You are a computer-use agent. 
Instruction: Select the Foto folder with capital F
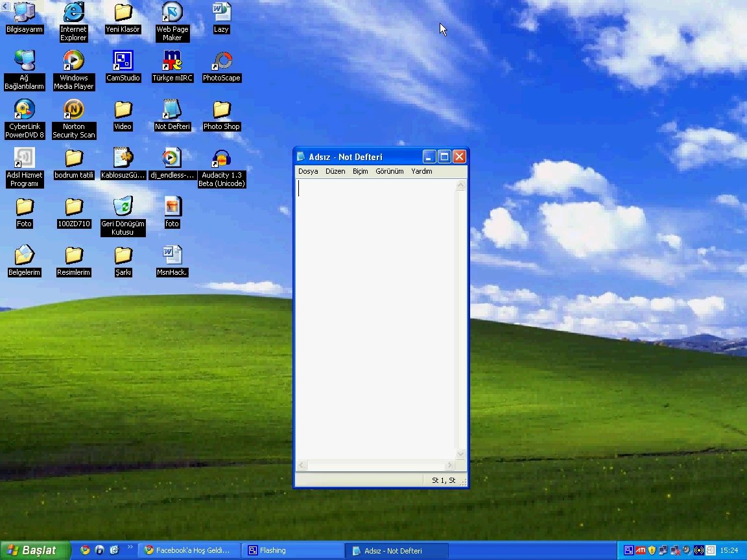coord(24,213)
